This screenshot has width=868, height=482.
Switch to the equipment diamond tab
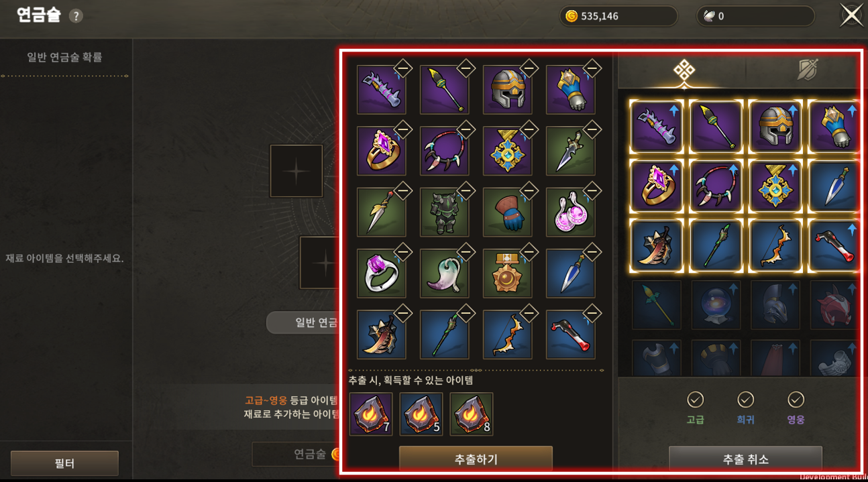[684, 70]
